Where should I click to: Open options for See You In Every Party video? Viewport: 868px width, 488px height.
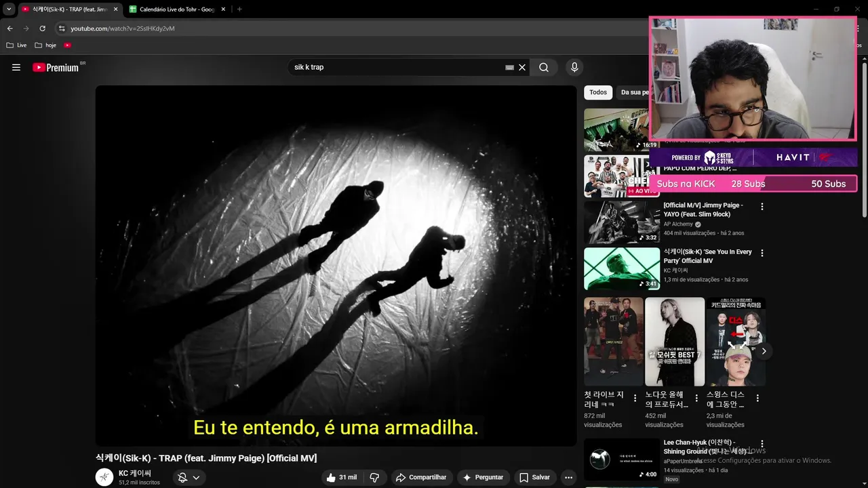762,253
